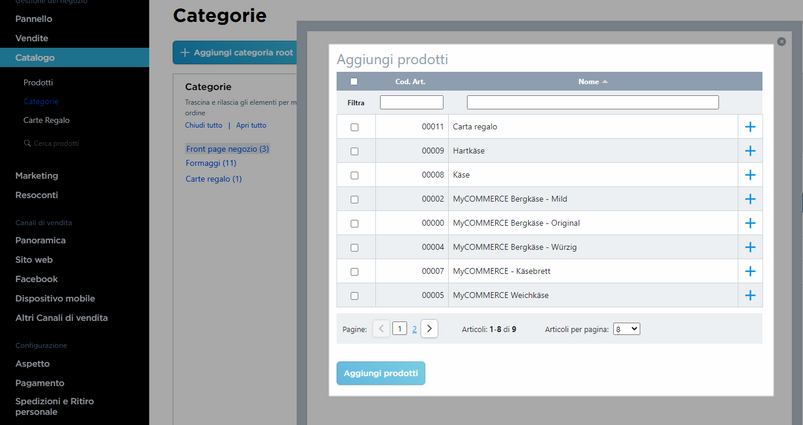
Task: Open Articoli per pagina dropdown
Action: [626, 329]
